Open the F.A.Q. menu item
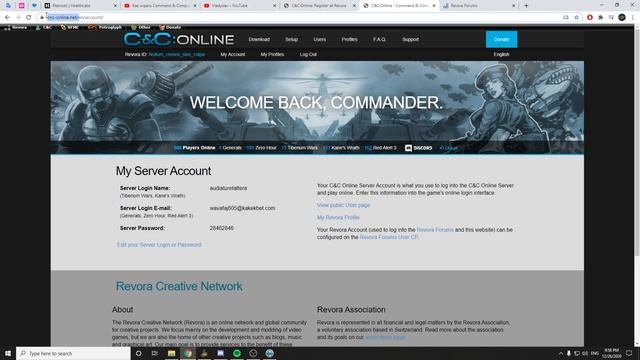This screenshot has height=360, width=640. 379,40
